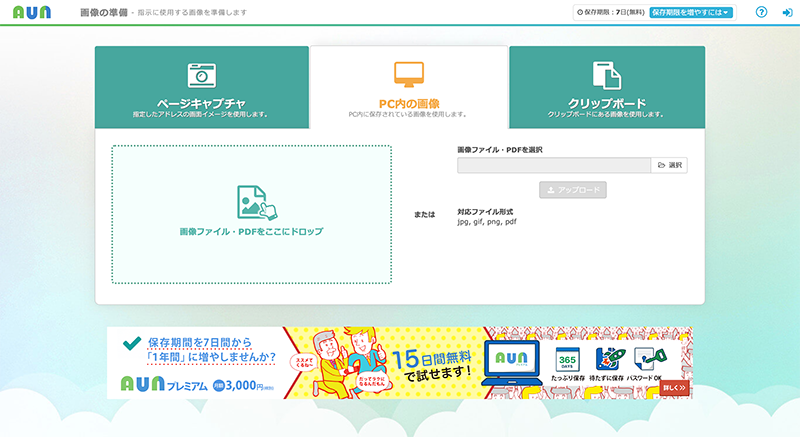Screen dimensions: 800x437
Task: Click the clipboard documents icon
Action: pyautogui.click(x=606, y=75)
